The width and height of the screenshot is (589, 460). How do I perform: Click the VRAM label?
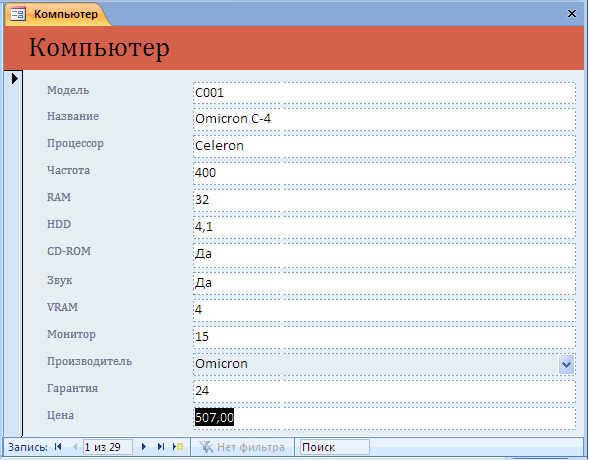(62, 308)
